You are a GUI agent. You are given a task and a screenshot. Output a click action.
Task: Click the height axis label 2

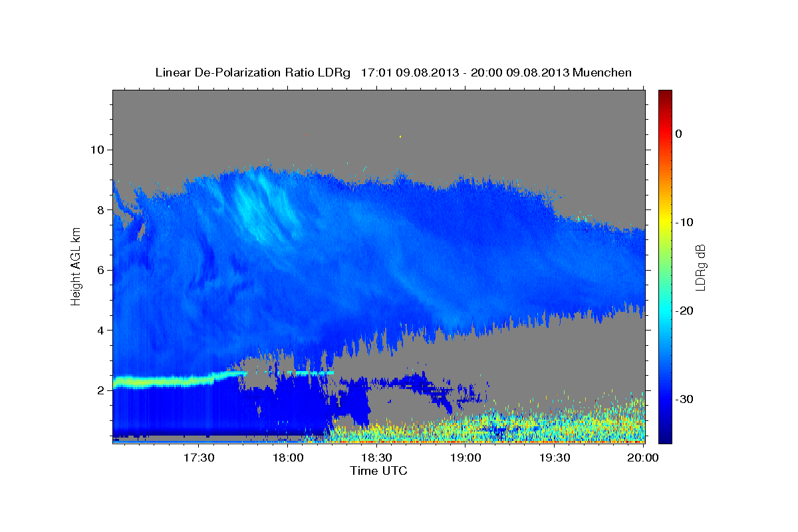[x=100, y=390]
